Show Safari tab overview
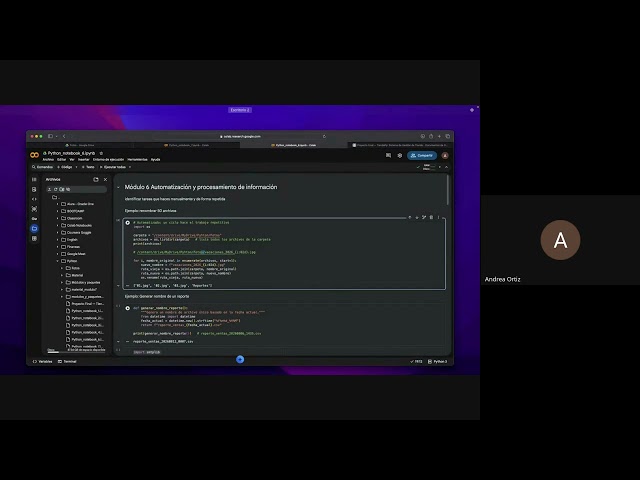640x480 pixels. pos(447,136)
